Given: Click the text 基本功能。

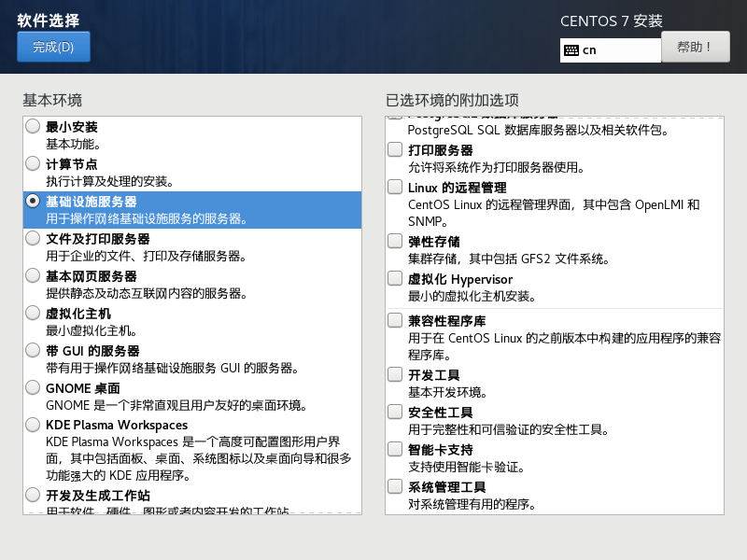Looking at the screenshot, I should (x=73, y=144).
